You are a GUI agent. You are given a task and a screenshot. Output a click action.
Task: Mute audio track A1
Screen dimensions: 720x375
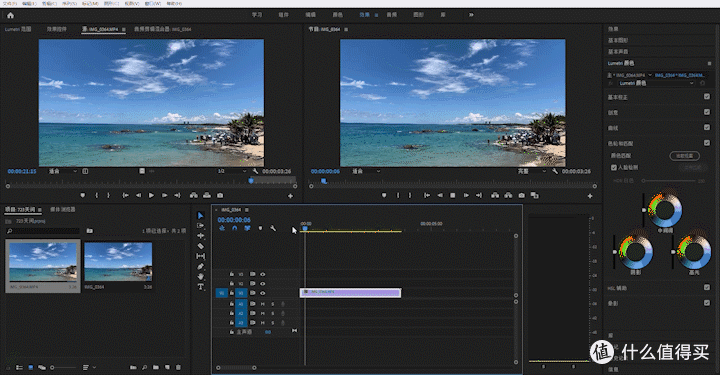pos(263,304)
